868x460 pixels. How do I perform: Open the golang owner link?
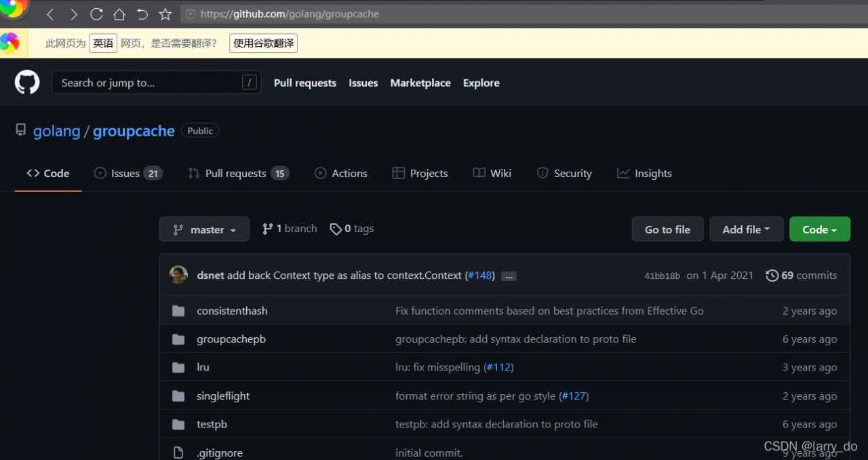click(57, 131)
